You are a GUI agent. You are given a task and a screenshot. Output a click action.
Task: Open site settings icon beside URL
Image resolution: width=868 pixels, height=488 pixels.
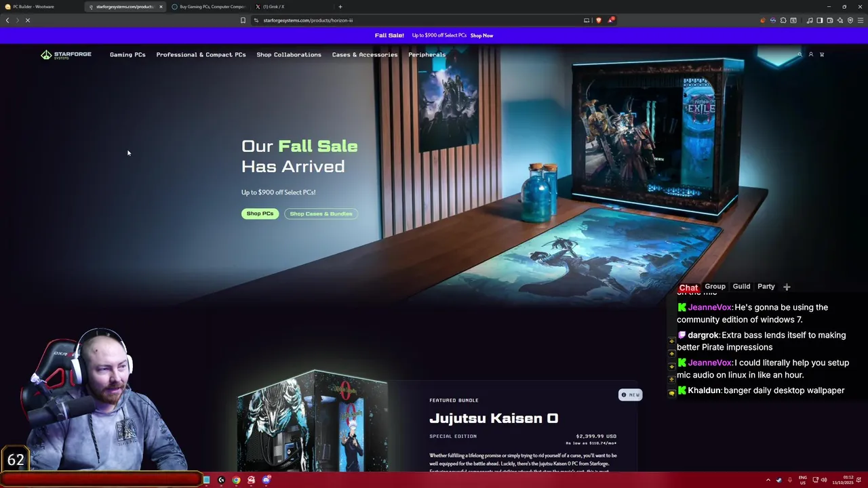tap(256, 20)
